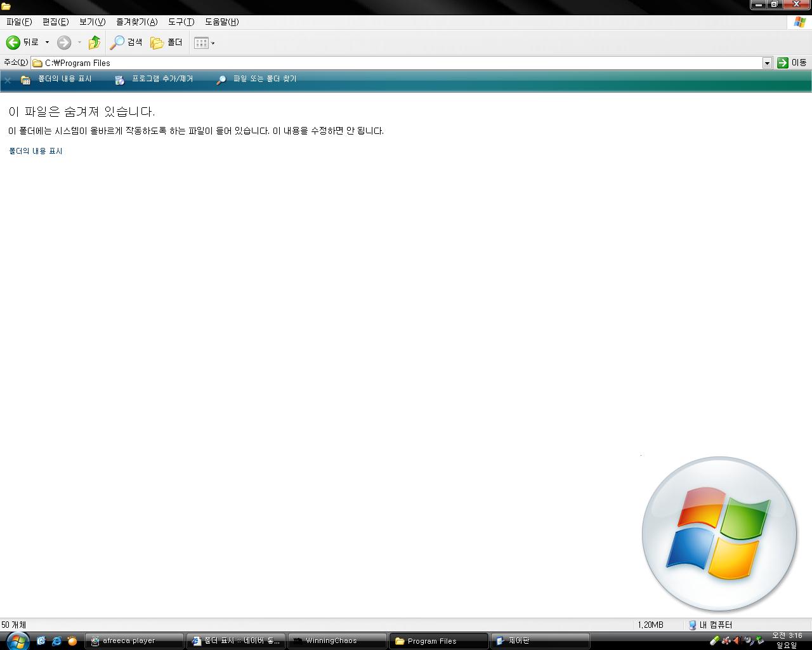Screen dimensions: 812x650
Task: Click the Forward arrow button
Action: 64,43
